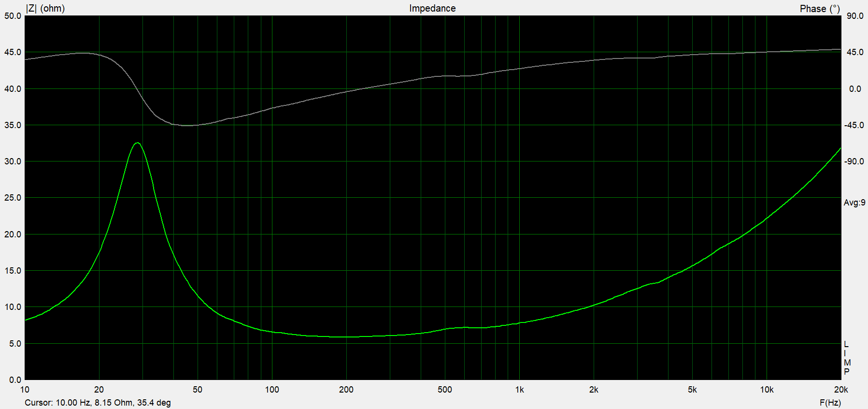The width and height of the screenshot is (868, 409).
Task: Click the "2k" frequency tick label
Action: [594, 390]
